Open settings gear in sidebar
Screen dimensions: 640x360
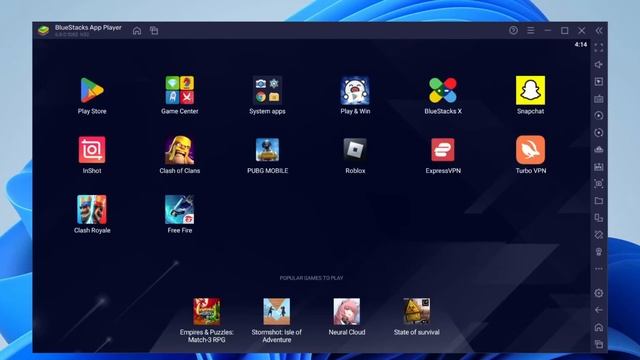tap(599, 293)
